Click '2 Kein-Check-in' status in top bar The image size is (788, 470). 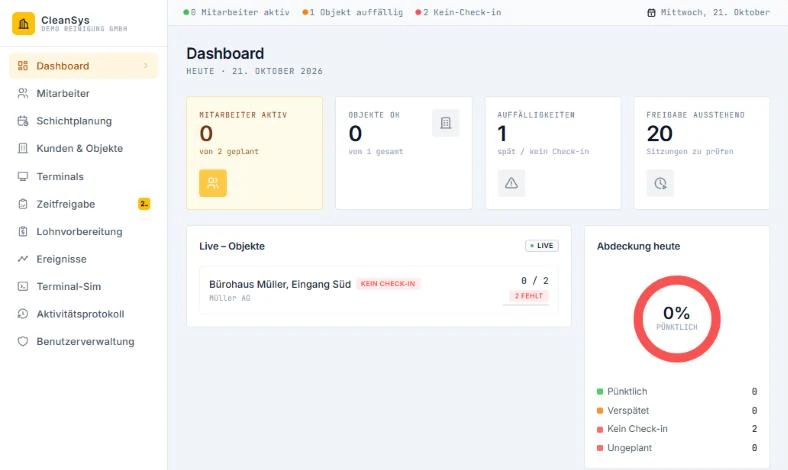[x=458, y=13]
